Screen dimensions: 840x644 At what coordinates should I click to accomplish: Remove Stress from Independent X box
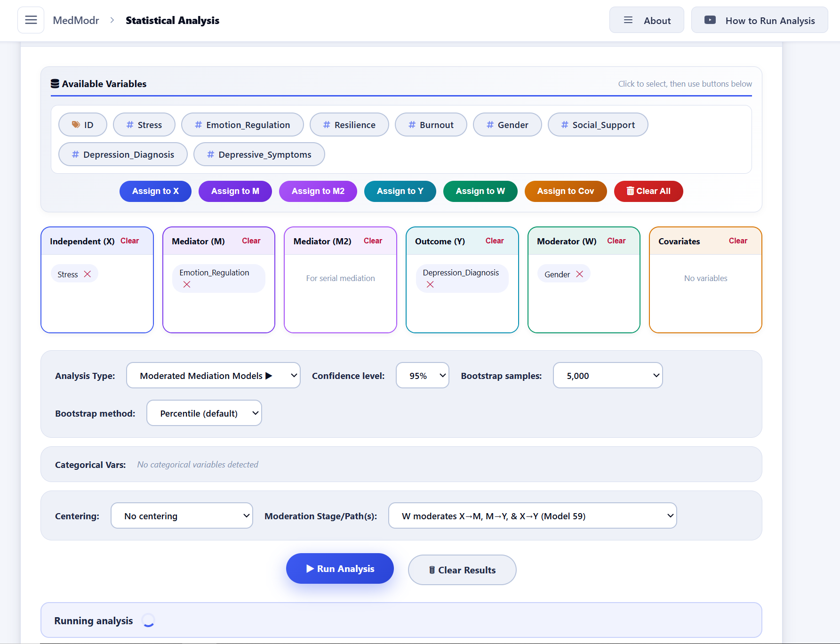pos(88,274)
